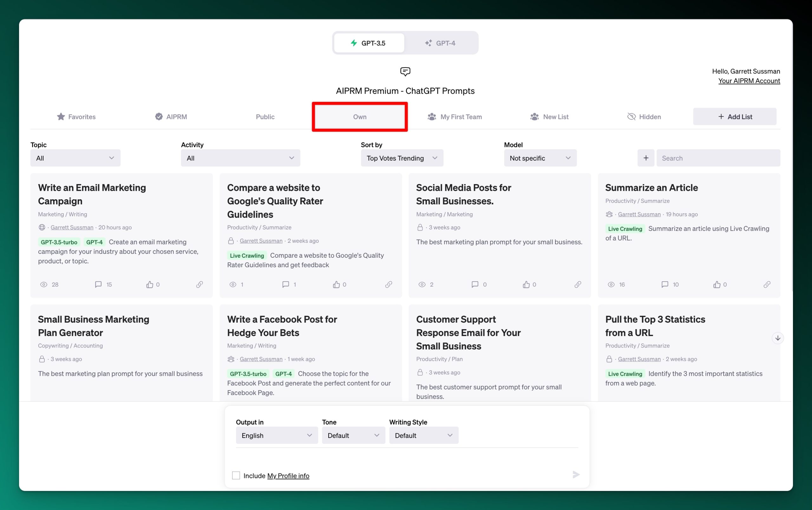Image resolution: width=812 pixels, height=510 pixels.
Task: Upvote the Summarize an Article prompt
Action: pyautogui.click(x=717, y=284)
